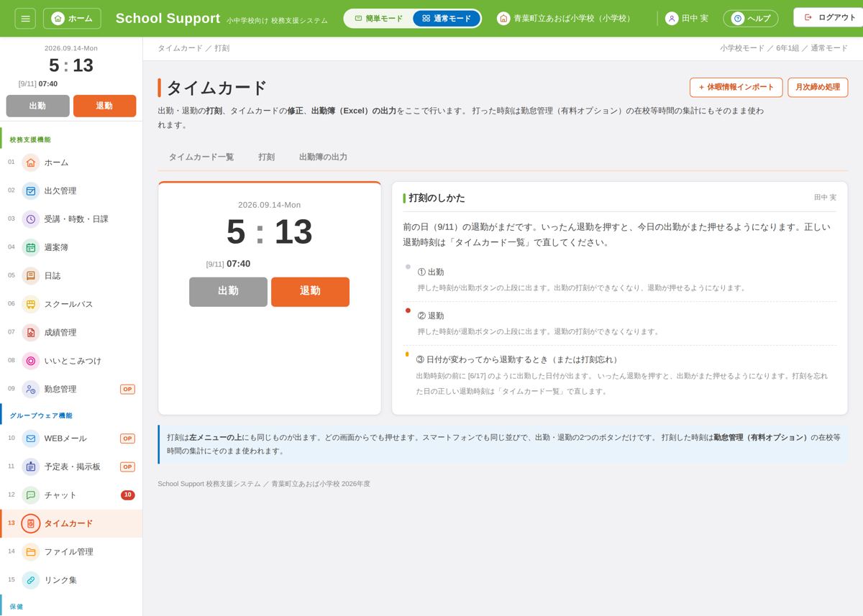Open リンク集 link icon
This screenshot has width=863, height=616.
tap(31, 580)
